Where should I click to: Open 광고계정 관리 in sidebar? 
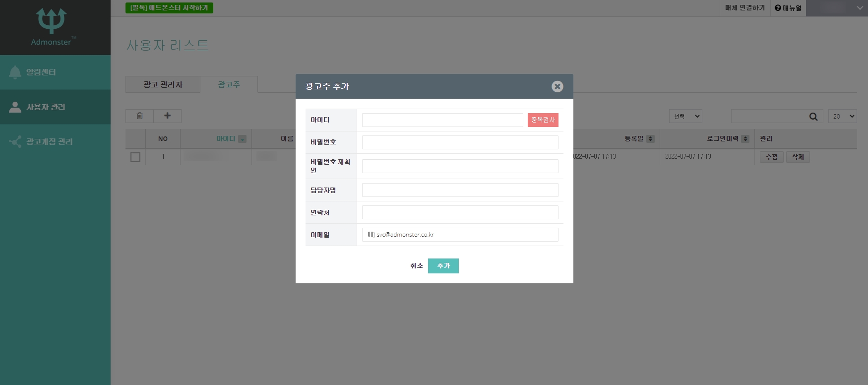click(49, 142)
